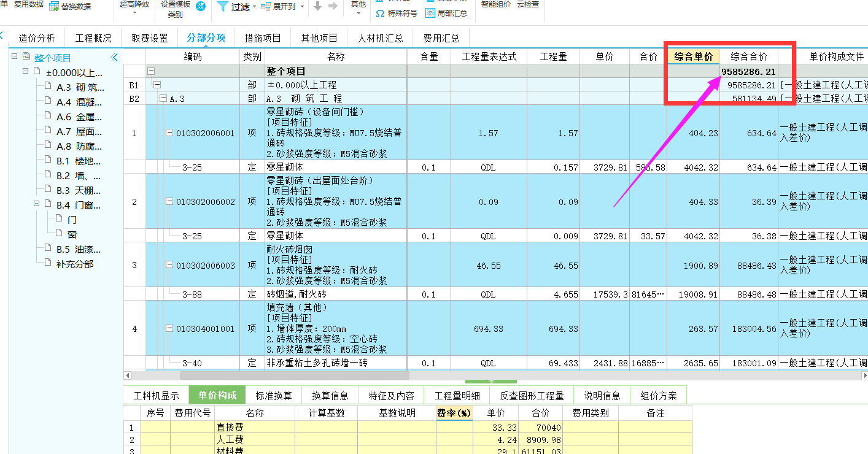Screen dimensions: 868x454
Task: Click the 特殊符号 omega icon
Action: coord(380,13)
